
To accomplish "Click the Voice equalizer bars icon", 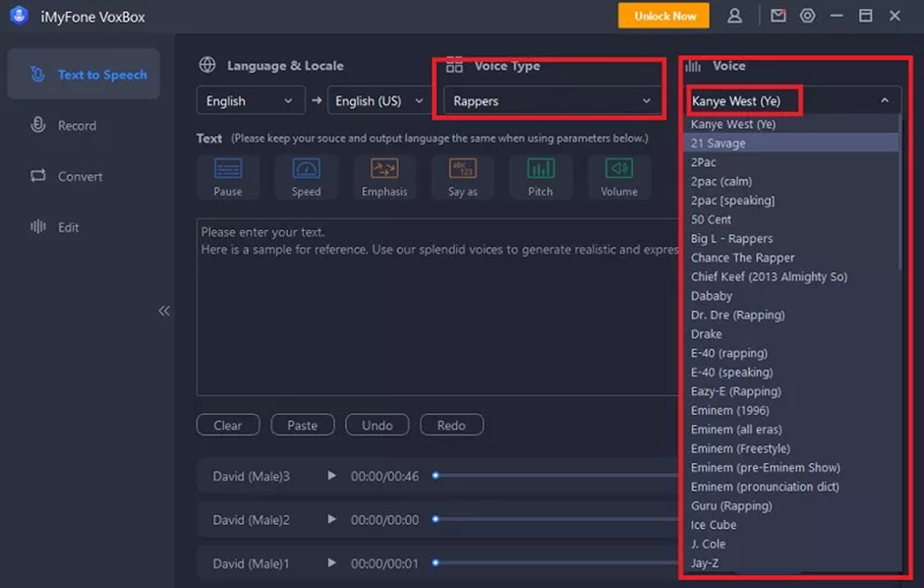I will (693, 66).
